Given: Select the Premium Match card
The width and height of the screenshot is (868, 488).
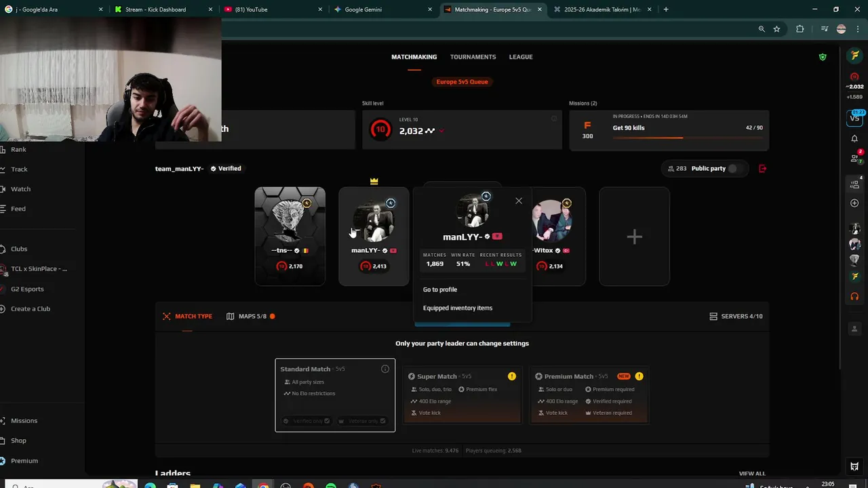Looking at the screenshot, I should click(589, 395).
